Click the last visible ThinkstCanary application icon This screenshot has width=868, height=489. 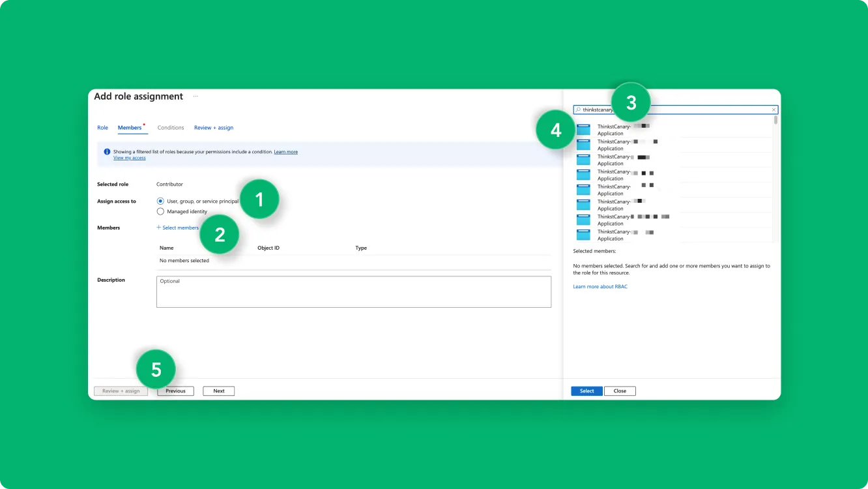583,235
